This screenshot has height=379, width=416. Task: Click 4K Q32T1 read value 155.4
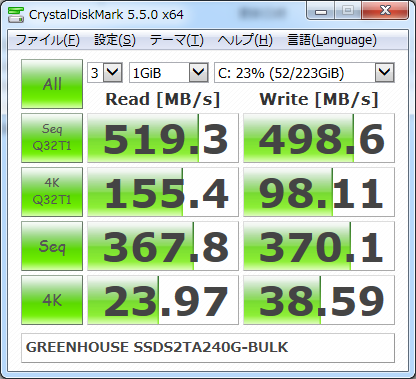click(x=163, y=192)
